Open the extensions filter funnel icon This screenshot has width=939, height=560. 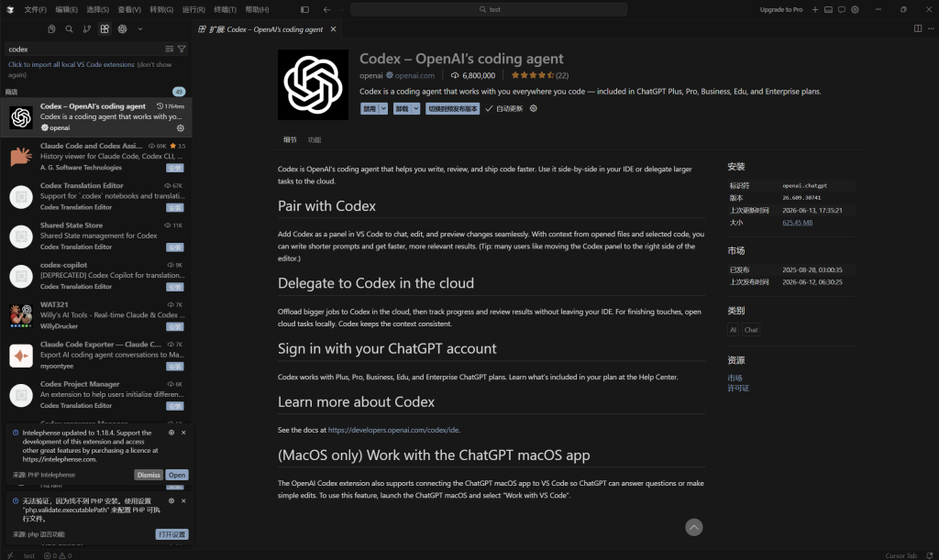pos(182,49)
